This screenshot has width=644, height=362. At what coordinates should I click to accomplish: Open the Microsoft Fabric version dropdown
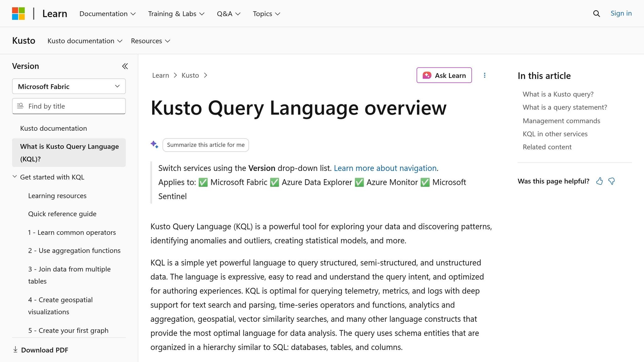pos(69,86)
